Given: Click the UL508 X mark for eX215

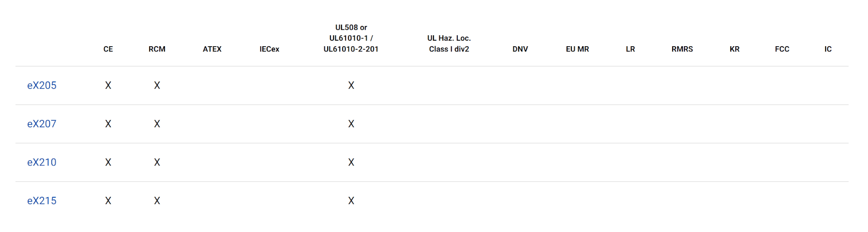Looking at the screenshot, I should point(351,201).
